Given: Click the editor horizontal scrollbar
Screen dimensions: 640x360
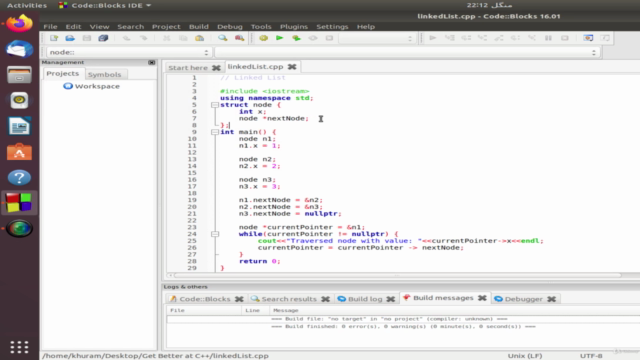Looking at the screenshot, I should pyautogui.click(x=398, y=276).
